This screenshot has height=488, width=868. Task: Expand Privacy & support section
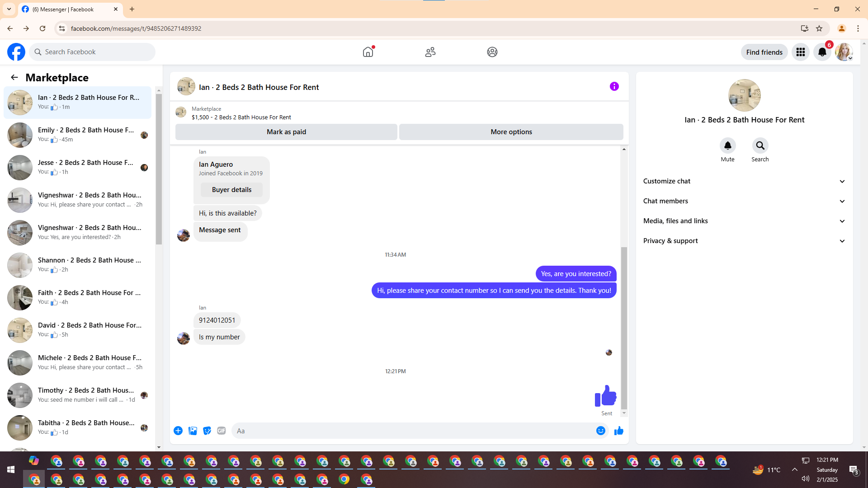(744, 241)
